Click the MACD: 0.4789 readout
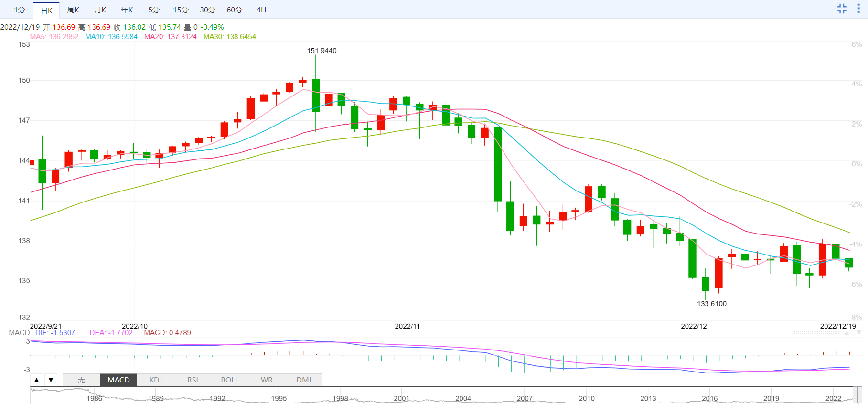This screenshot has width=868, height=414. click(168, 333)
